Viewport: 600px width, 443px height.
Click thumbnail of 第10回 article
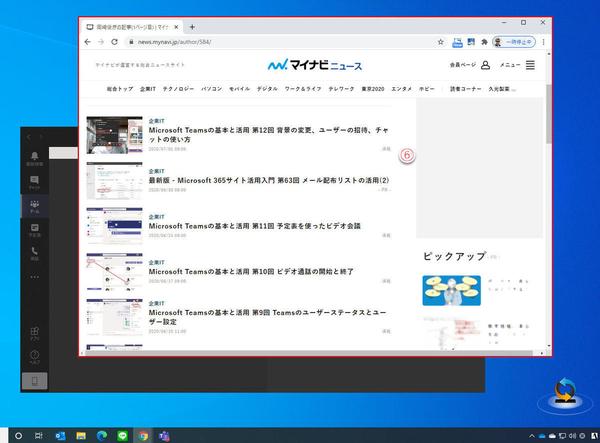[114, 272]
